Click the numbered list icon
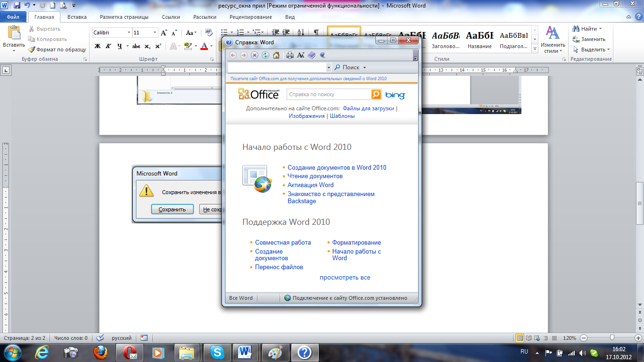 (241, 33)
